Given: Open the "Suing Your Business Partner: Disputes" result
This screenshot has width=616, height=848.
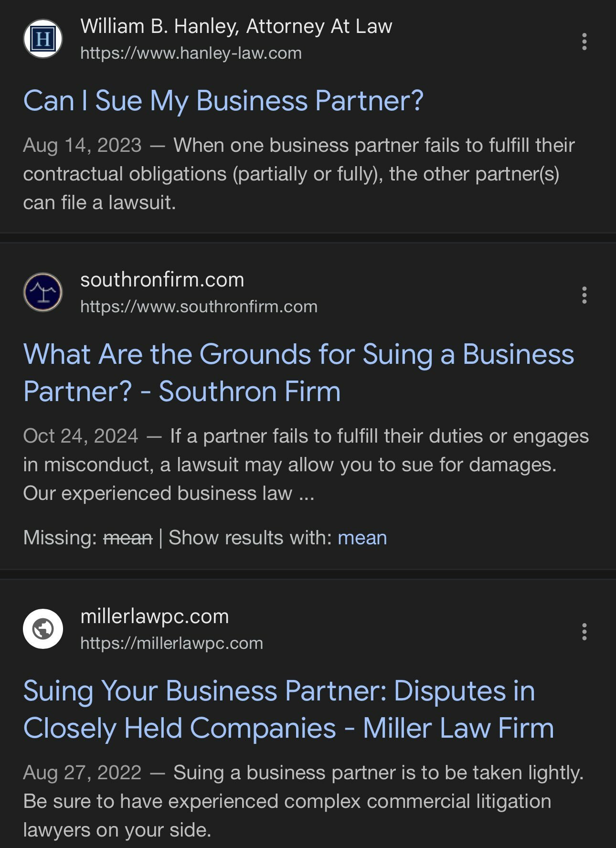Looking at the screenshot, I should coord(288,709).
